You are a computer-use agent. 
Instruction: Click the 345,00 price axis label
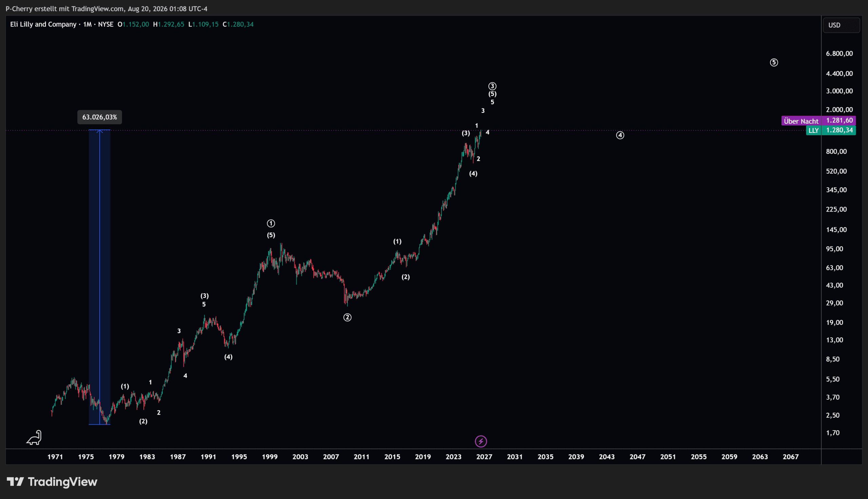(x=836, y=190)
